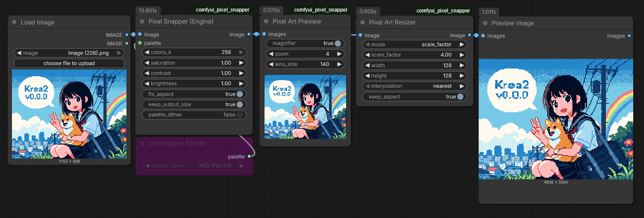This screenshot has width=644, height=218.
Task: Click the palette input socket on Pixel Snapper
Action: [x=140, y=43]
